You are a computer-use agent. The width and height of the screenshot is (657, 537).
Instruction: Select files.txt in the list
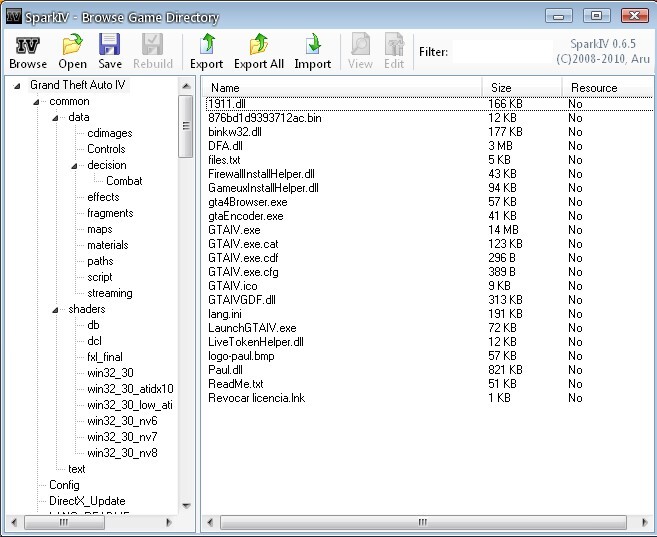click(224, 160)
